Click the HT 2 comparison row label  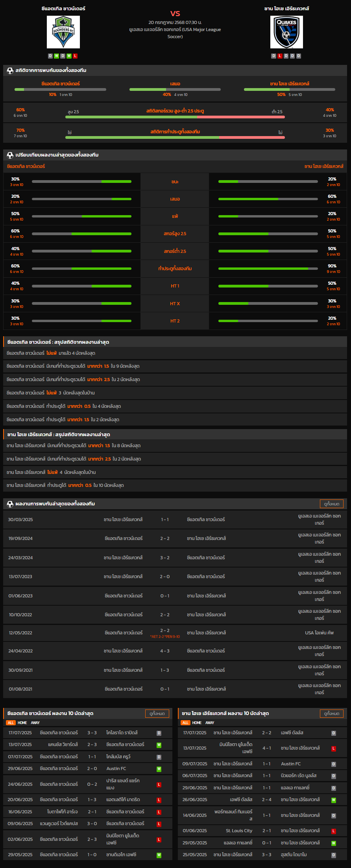175,321
